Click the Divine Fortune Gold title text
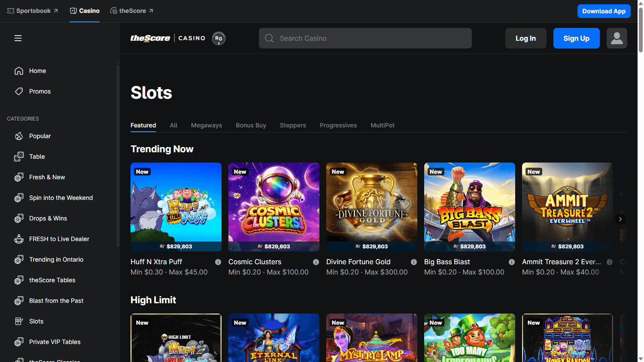 click(x=358, y=262)
